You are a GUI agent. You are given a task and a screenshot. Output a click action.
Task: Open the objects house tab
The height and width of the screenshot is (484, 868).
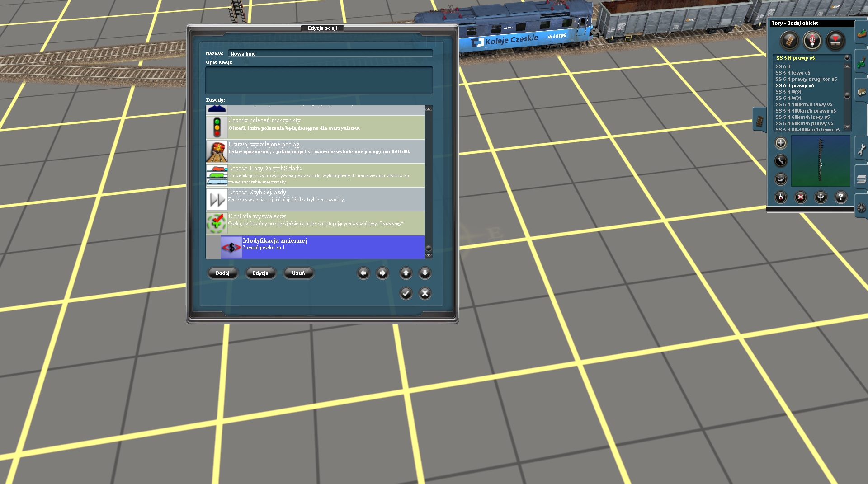click(861, 91)
